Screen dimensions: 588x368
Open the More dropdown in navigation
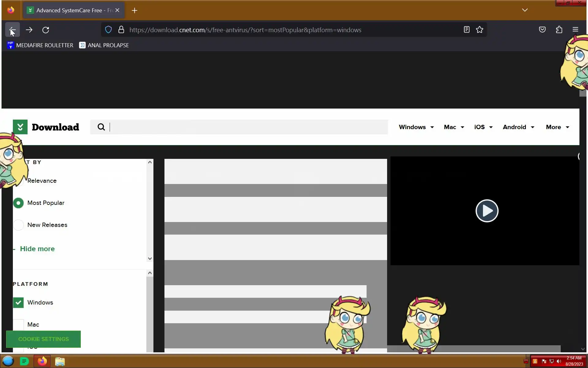pos(557,127)
